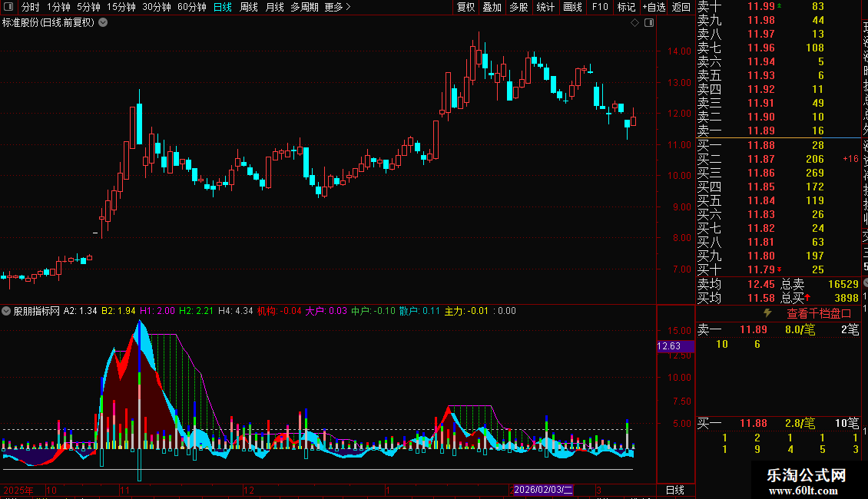868x499 pixels.
Task: Click the 标记 mark button
Action: pos(626,7)
